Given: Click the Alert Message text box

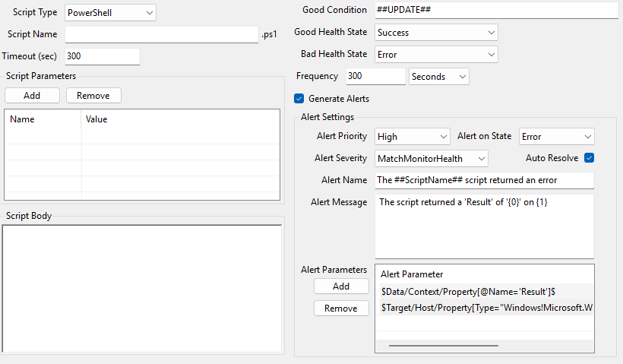Looking at the screenshot, I should pyautogui.click(x=484, y=226).
